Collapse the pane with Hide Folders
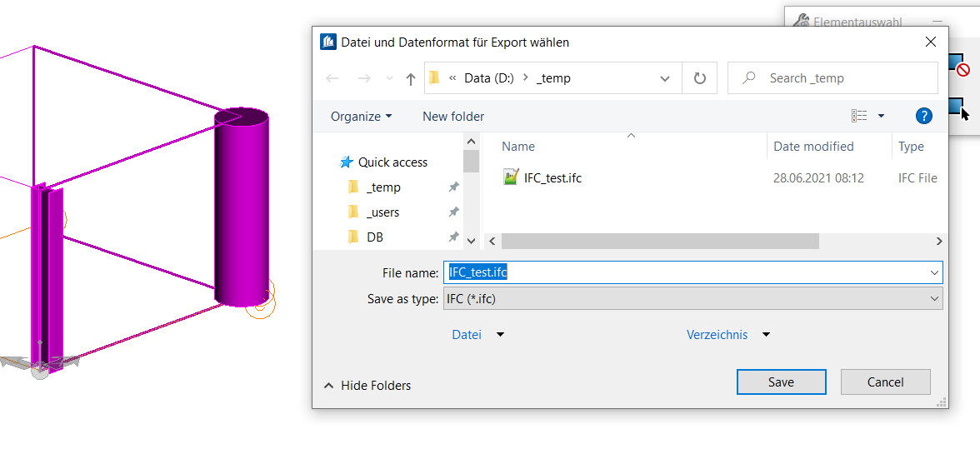The image size is (980, 449). click(x=367, y=386)
